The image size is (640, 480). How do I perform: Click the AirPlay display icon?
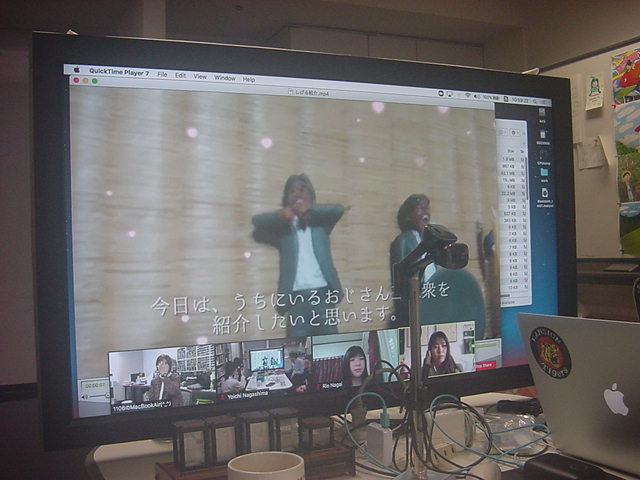(x=450, y=94)
